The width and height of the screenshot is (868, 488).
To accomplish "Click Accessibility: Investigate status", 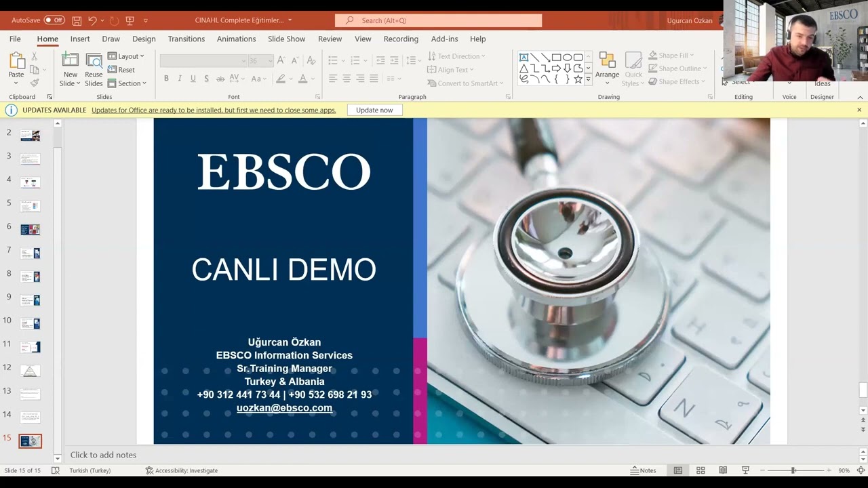I will coord(182,470).
